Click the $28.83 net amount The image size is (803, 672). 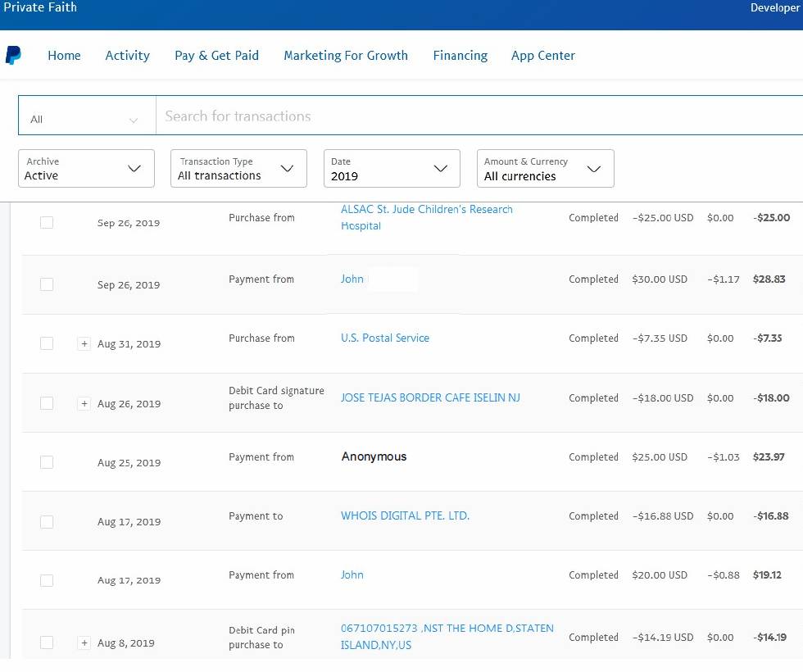click(769, 279)
